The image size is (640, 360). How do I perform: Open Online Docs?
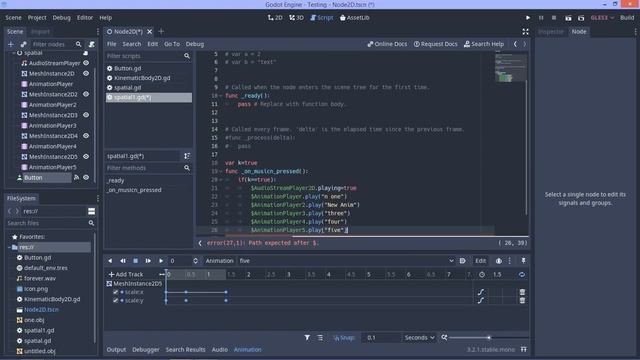387,44
